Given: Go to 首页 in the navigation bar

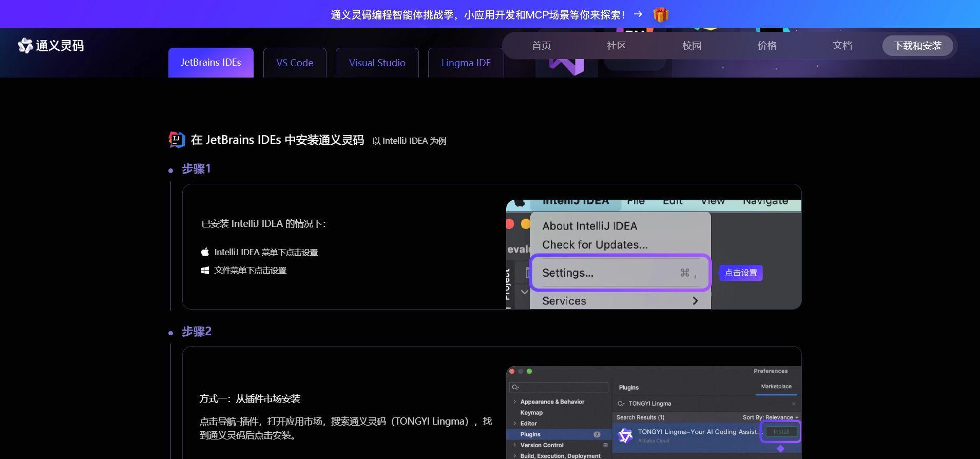Looking at the screenshot, I should (542, 46).
